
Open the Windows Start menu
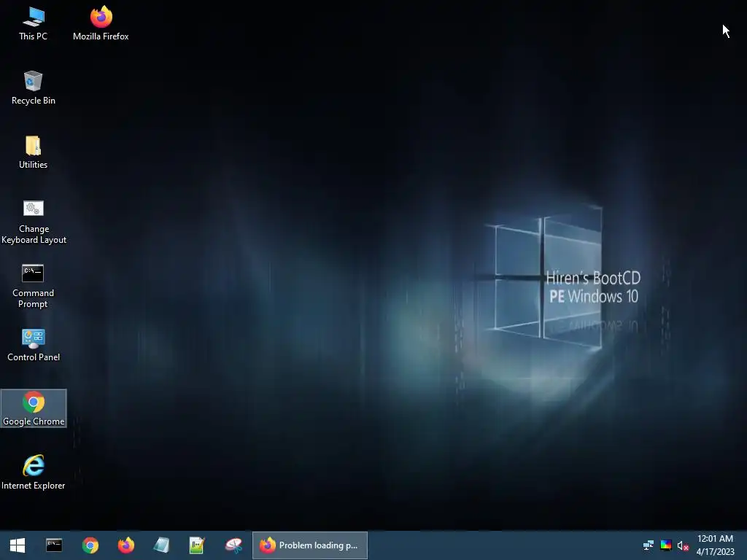(x=18, y=545)
